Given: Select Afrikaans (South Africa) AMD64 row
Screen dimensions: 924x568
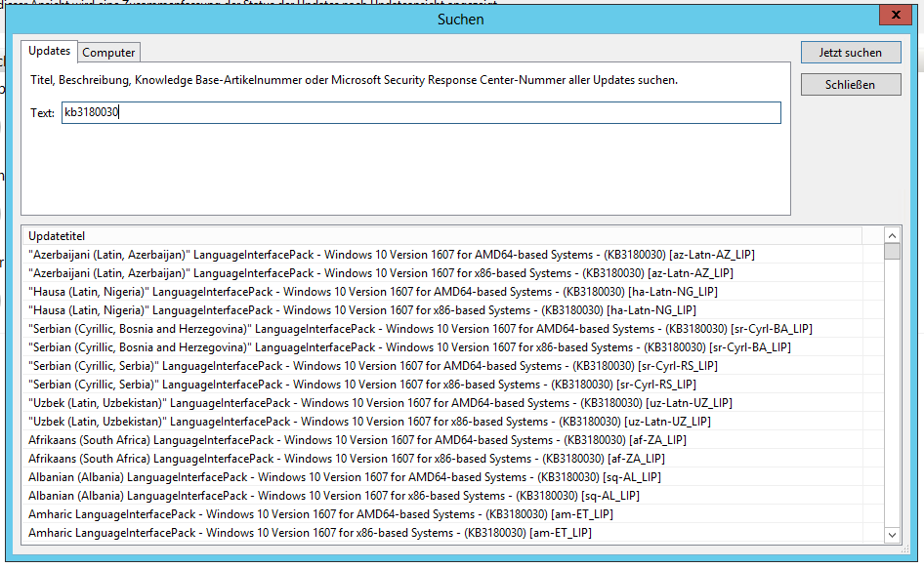Looking at the screenshot, I should (357, 440).
